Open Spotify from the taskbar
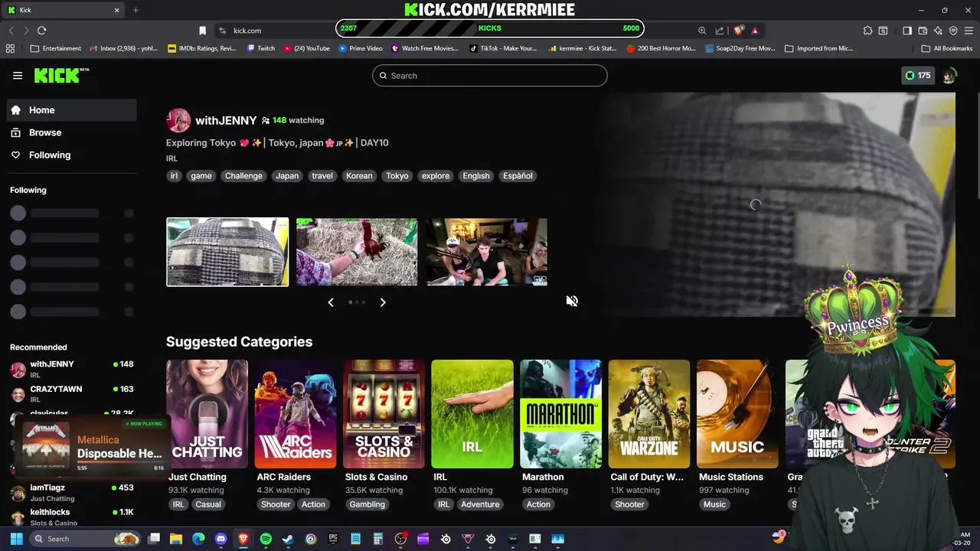The height and width of the screenshot is (551, 980). [266, 539]
